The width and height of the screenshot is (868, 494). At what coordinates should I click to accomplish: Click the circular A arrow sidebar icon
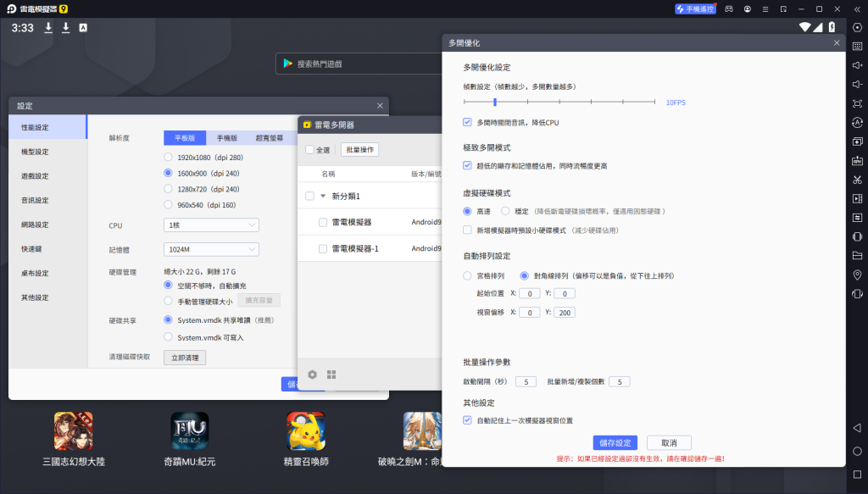[857, 122]
